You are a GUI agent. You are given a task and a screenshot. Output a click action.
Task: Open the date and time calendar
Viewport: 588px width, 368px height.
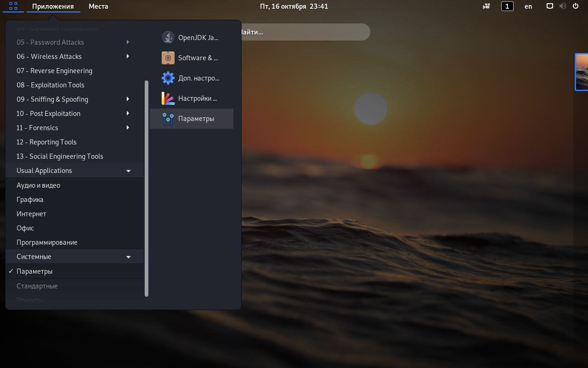[x=294, y=6]
